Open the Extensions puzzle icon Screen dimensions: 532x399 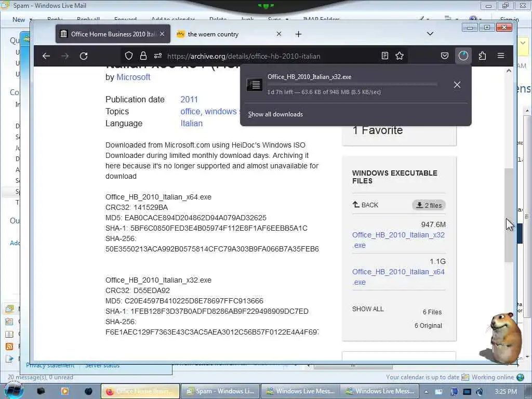(482, 56)
